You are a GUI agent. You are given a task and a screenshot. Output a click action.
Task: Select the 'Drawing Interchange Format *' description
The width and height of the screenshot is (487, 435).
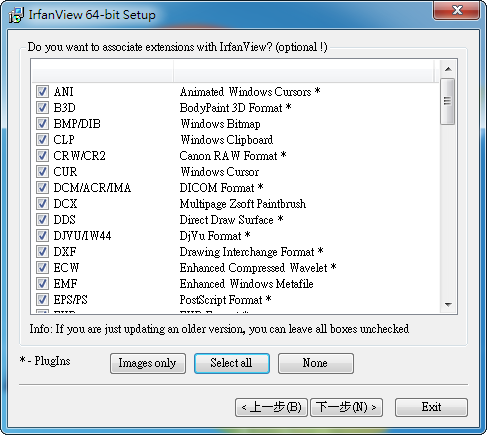pyautogui.click(x=251, y=252)
